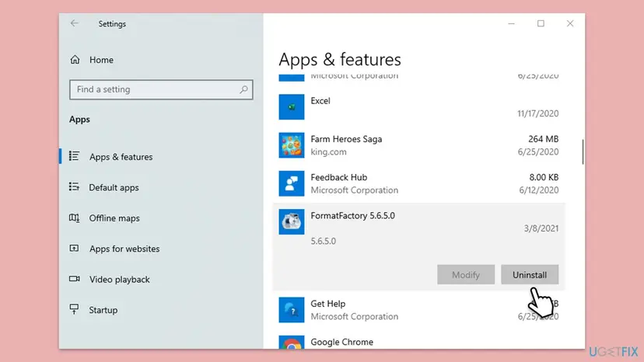This screenshot has height=362, width=644.
Task: Click the 11/17/2020 install date
Action: (x=537, y=113)
